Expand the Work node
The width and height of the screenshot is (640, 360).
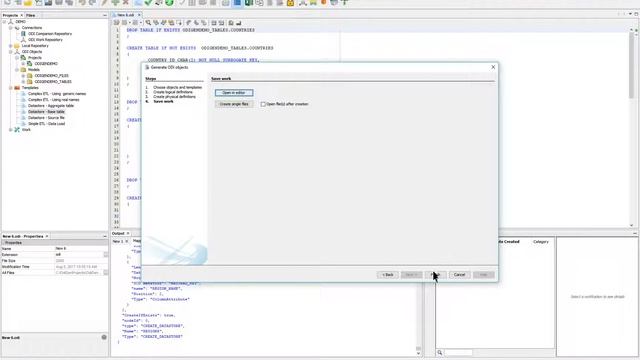(x=11, y=130)
